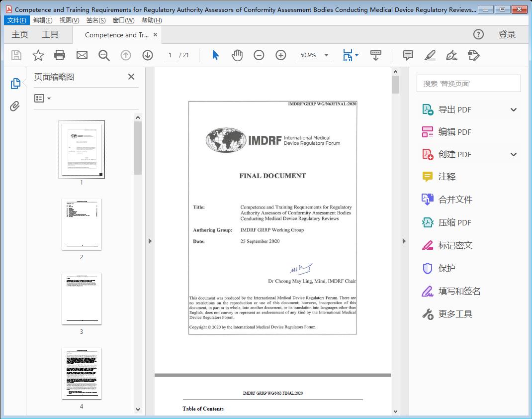Select the page 3 thumbnail
The image size is (532, 419).
click(82, 299)
